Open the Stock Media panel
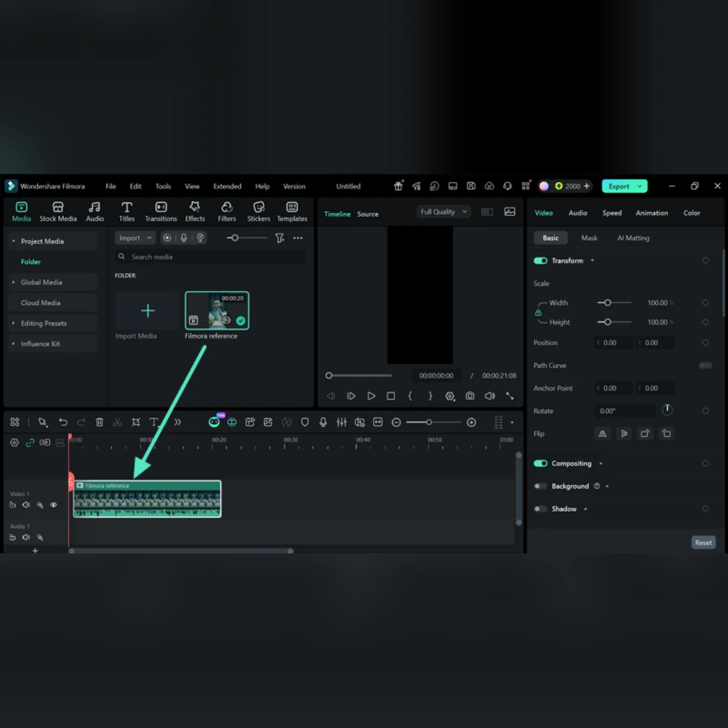 pyautogui.click(x=58, y=211)
